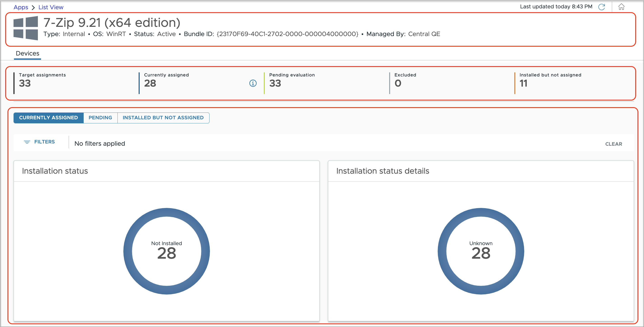Switch to the Pending tab
Image resolution: width=644 pixels, height=327 pixels.
100,118
